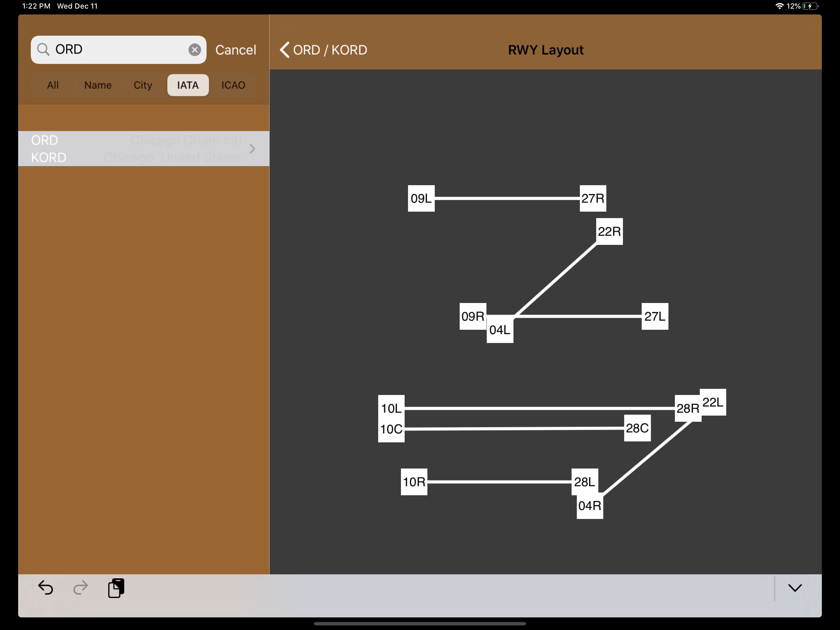Clear the ORD search text
This screenshot has height=630, width=840.
[194, 50]
